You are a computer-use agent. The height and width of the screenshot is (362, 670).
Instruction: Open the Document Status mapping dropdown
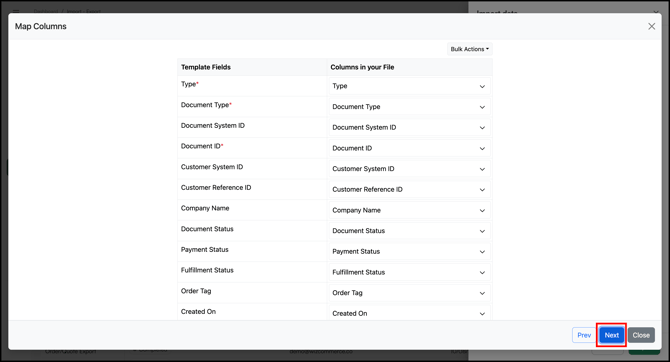[409, 231]
